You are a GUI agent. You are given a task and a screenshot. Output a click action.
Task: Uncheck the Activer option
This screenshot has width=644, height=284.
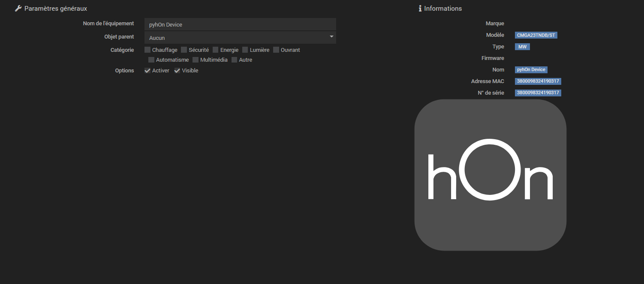[x=147, y=70]
